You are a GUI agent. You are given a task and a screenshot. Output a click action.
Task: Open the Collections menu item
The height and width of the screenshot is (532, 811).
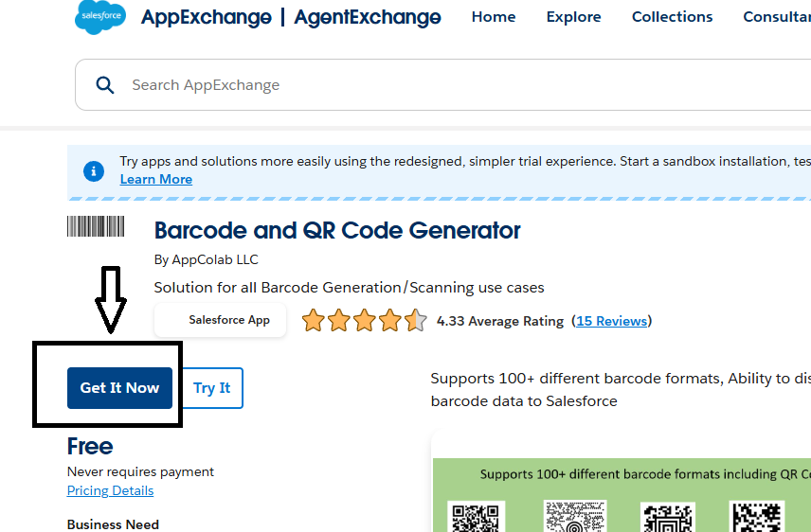672,17
